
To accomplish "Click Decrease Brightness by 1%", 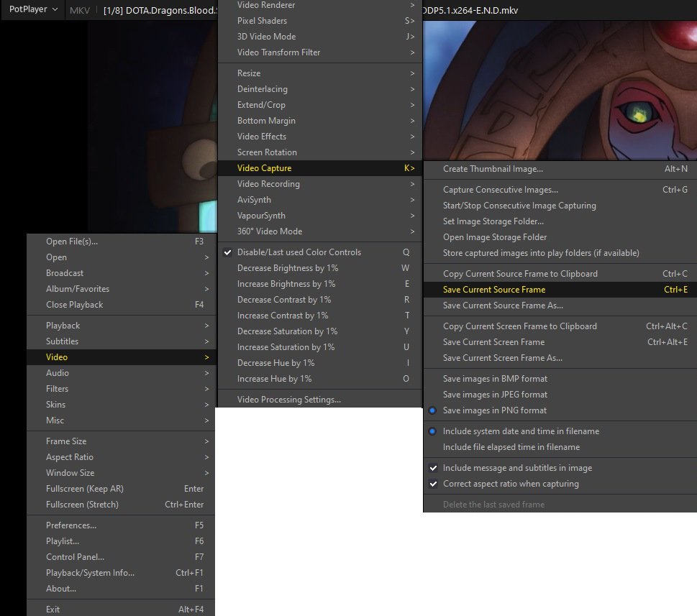I will 319,268.
